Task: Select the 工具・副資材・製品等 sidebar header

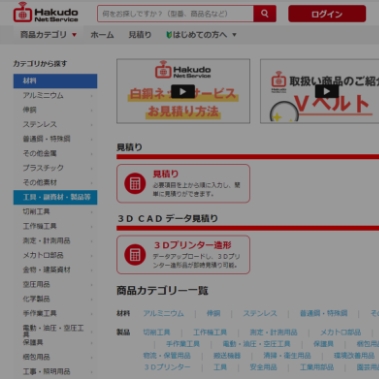Action: click(55, 197)
